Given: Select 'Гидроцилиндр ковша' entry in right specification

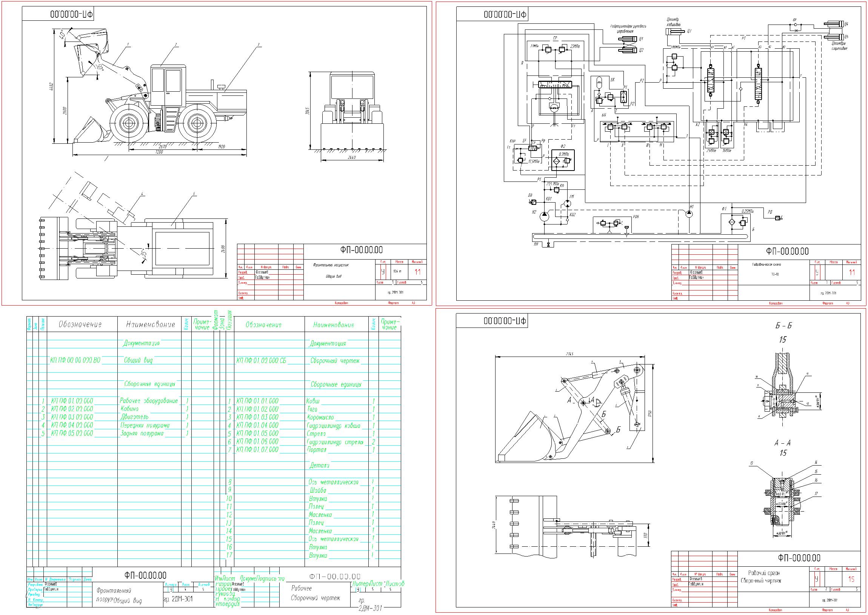Looking at the screenshot, I should coord(333,426).
